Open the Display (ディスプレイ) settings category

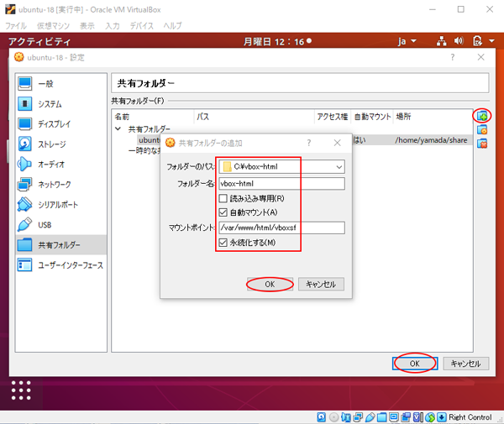click(61, 124)
